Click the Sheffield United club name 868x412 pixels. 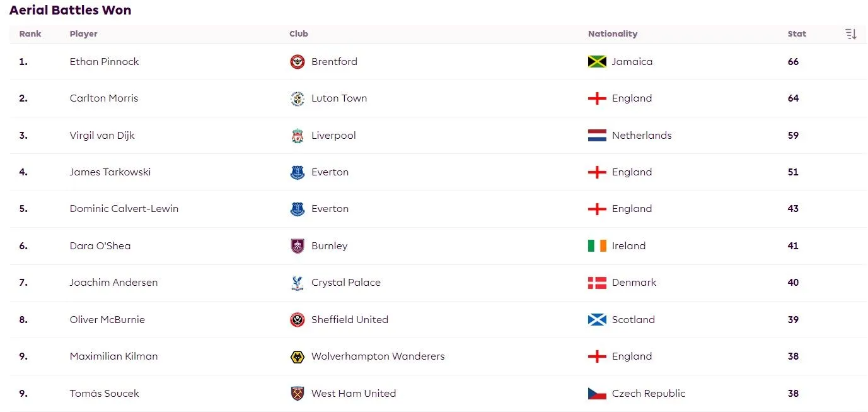coord(349,320)
